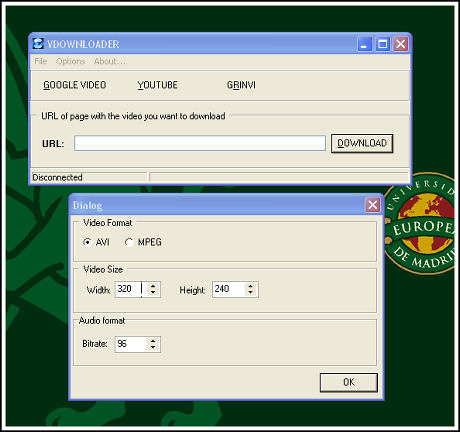Close the VDownloader main window
460x432 pixels.
[x=401, y=44]
